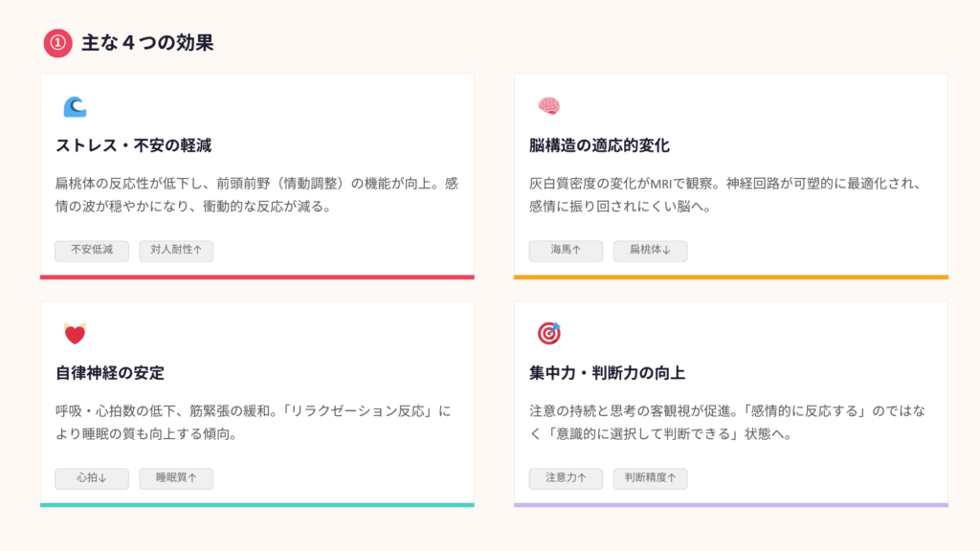980x551 pixels.
Task: Click the brain emoji icon
Action: click(548, 106)
